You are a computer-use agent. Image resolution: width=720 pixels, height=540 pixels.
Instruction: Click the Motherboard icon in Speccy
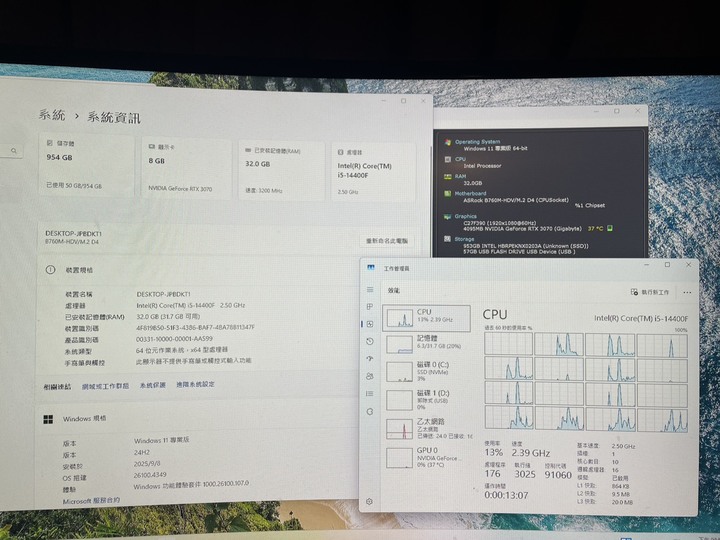point(448,193)
